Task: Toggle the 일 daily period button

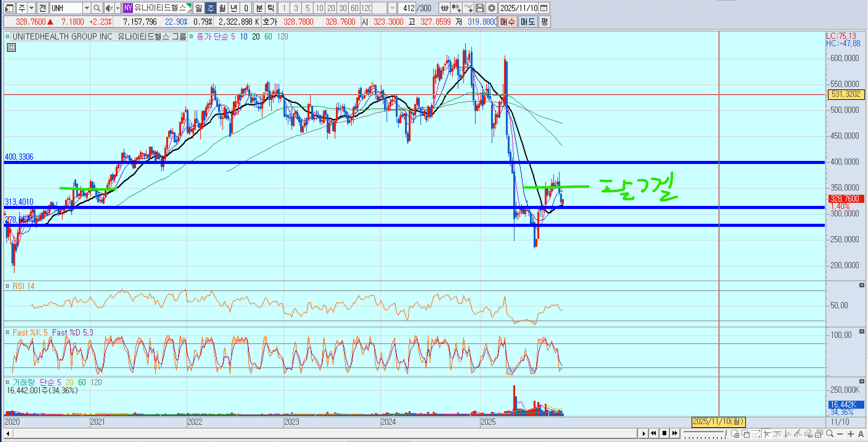Action: point(199,8)
